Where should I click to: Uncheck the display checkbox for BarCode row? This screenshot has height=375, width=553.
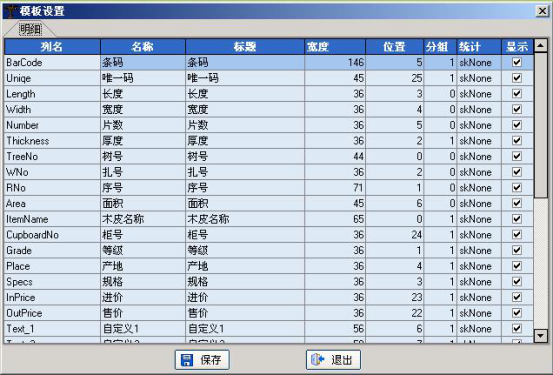point(517,62)
